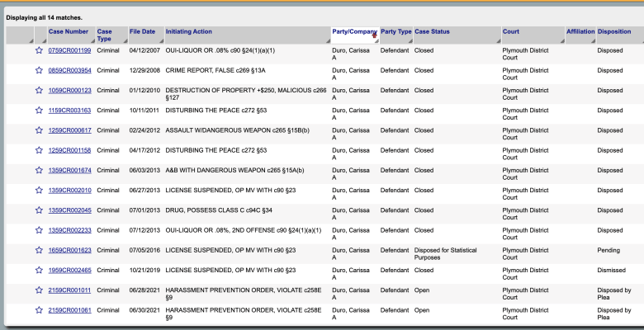Viewport: 644px width, 330px height.
Task: Open case 1259CR001158 link
Action: click(x=70, y=151)
